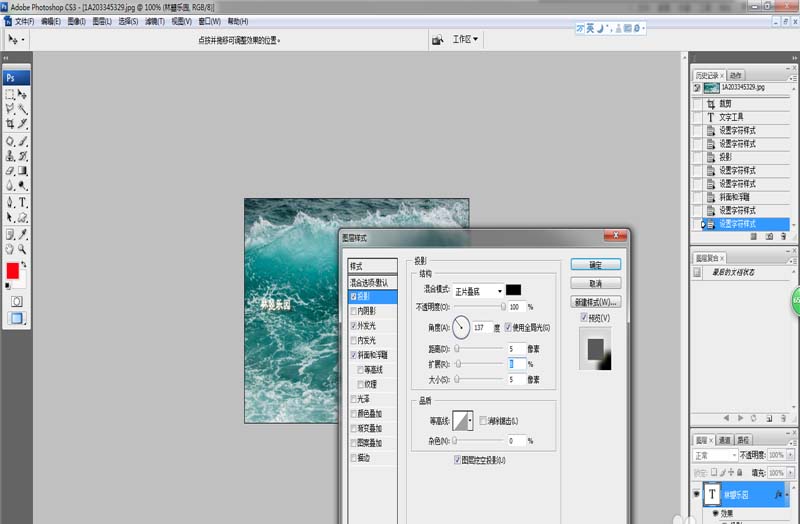Select the Zoom tool
The image size is (800, 524).
tap(22, 249)
